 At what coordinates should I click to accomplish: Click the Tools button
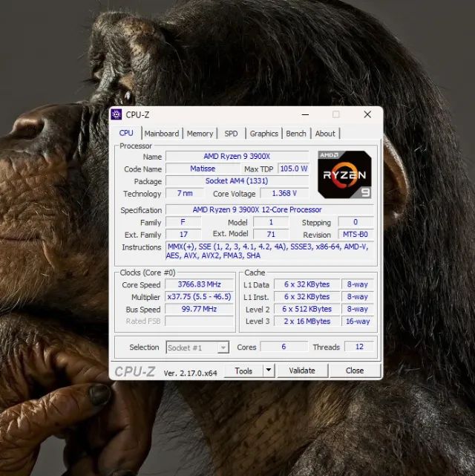tap(243, 371)
